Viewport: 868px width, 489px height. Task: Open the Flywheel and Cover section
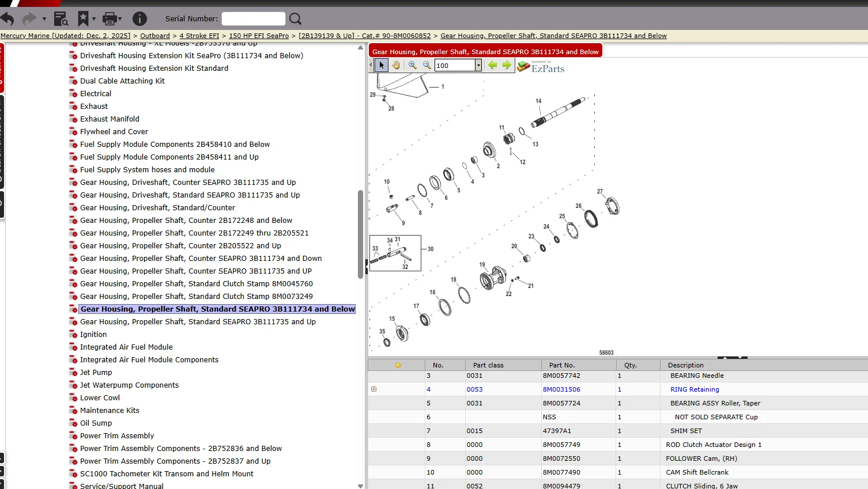(114, 131)
